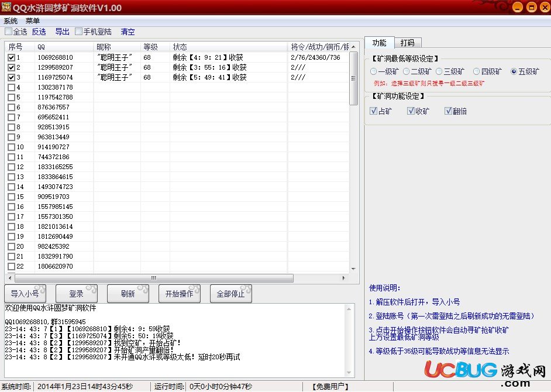This screenshot has width=551, height=392.
Task: Check row 6 checkbox for QQ 876367557
Action: pyautogui.click(x=11, y=107)
